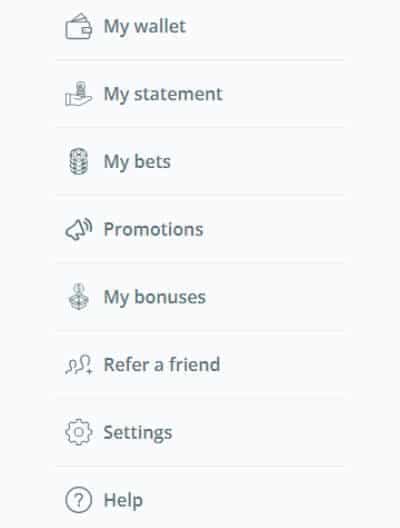
Task: Click the word 'wallet' in the menu
Action: click(x=160, y=26)
